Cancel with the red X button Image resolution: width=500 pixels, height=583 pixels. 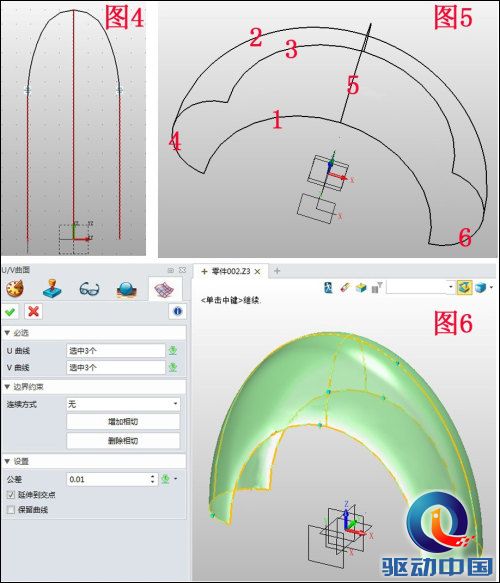[x=33, y=312]
